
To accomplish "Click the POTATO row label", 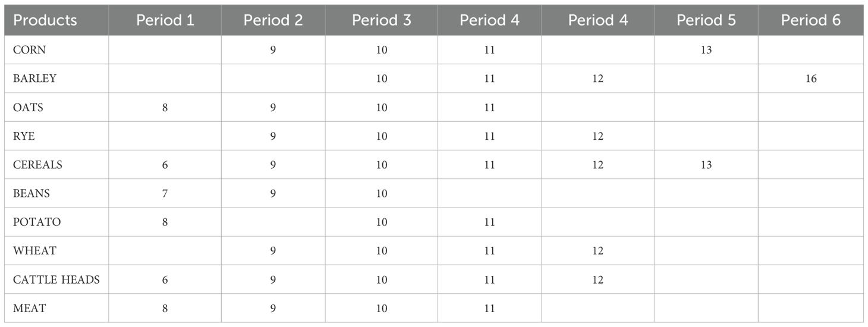I will tap(37, 222).
